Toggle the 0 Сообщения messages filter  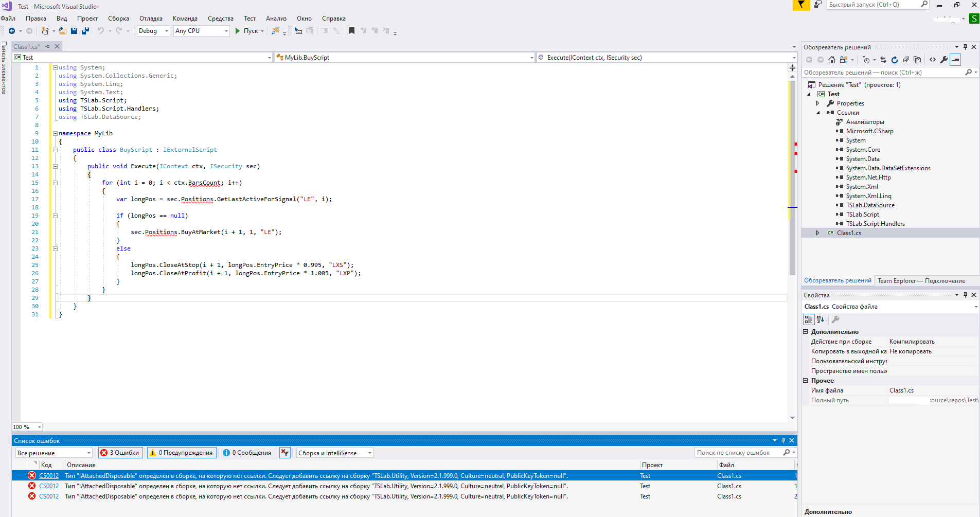pos(247,453)
